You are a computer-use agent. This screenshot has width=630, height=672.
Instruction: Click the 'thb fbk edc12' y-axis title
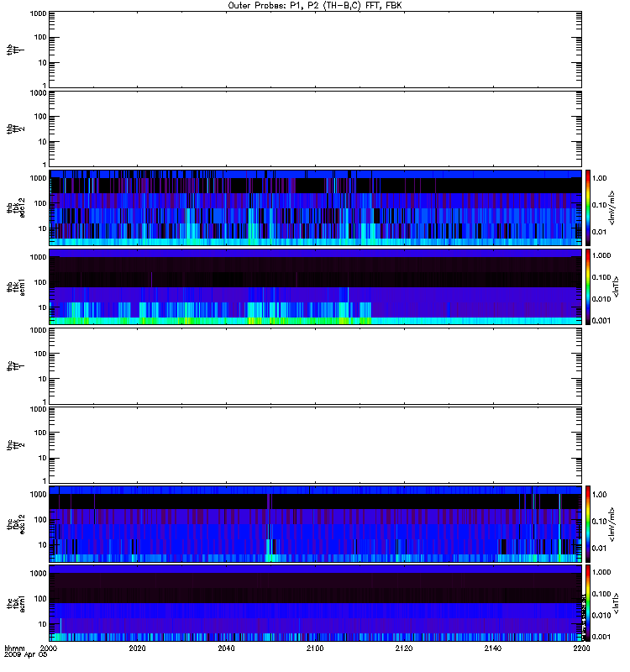pyautogui.click(x=15, y=207)
